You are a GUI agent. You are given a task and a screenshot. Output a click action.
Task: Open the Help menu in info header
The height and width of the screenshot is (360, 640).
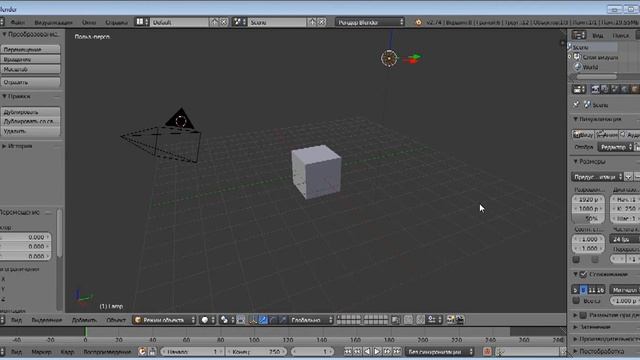coord(117,22)
